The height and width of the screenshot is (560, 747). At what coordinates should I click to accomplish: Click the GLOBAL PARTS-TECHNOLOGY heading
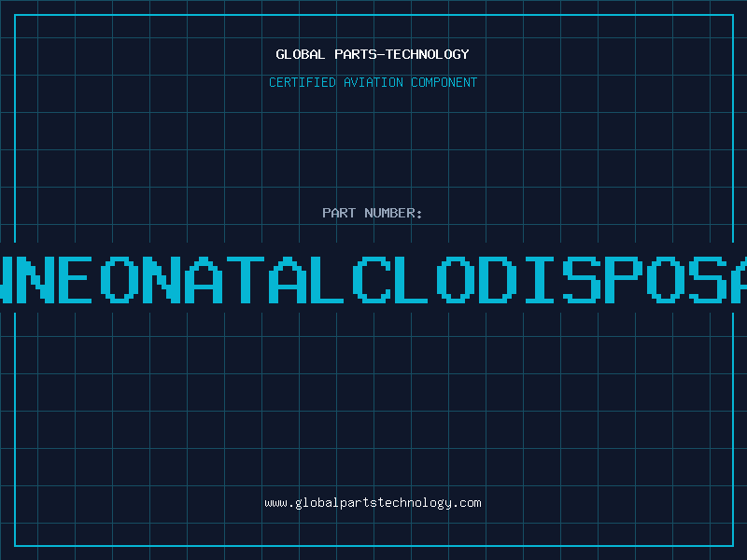click(373, 54)
